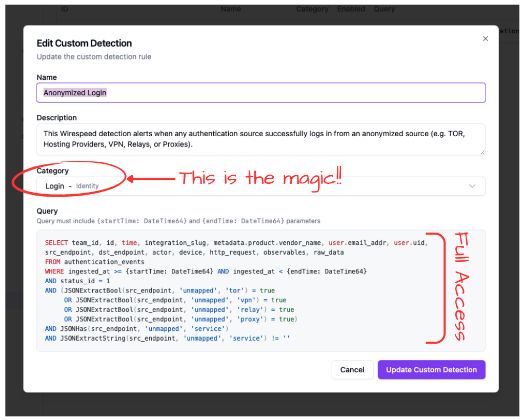524x420 pixels.
Task: Select the "Login - Identity" category value
Action: 72,186
